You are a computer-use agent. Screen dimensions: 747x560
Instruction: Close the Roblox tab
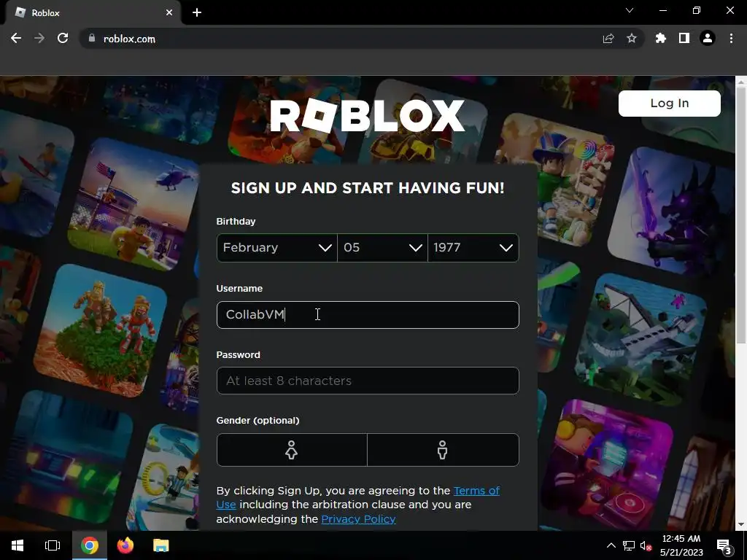(169, 13)
